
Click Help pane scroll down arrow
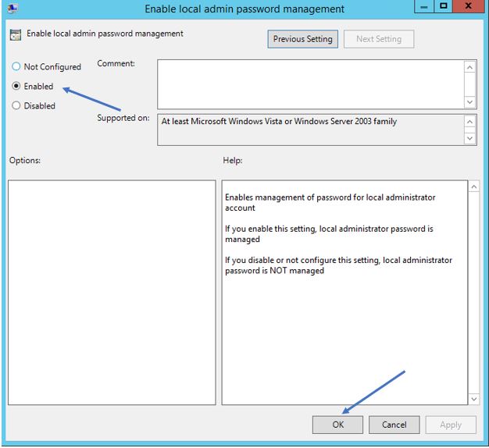pyautogui.click(x=473, y=399)
